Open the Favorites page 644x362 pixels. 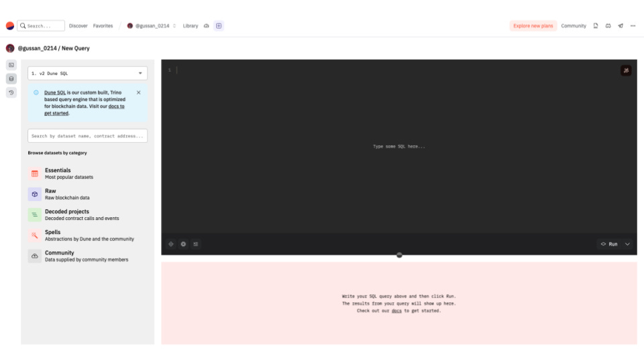103,26
